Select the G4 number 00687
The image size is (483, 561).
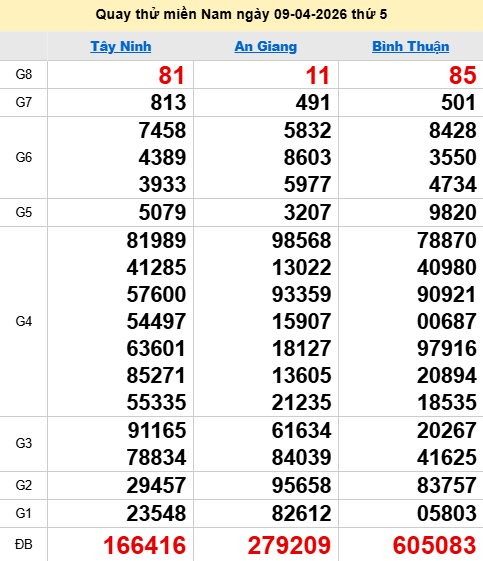point(447,321)
